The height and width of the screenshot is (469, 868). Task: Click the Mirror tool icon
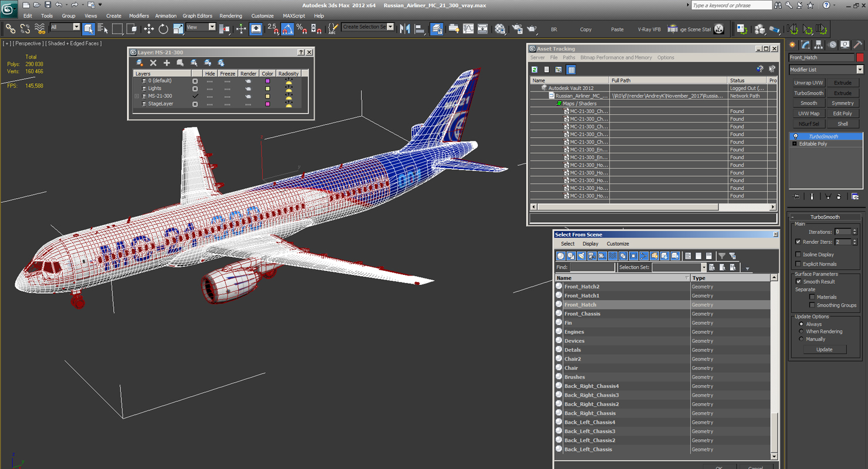[405, 29]
